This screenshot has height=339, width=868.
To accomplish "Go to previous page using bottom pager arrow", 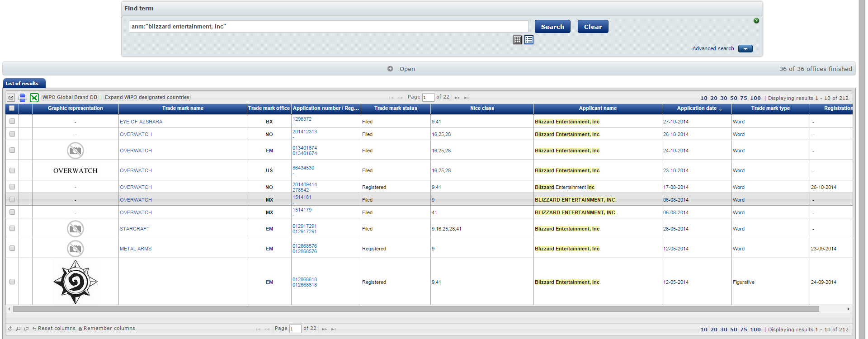I will tap(267, 329).
